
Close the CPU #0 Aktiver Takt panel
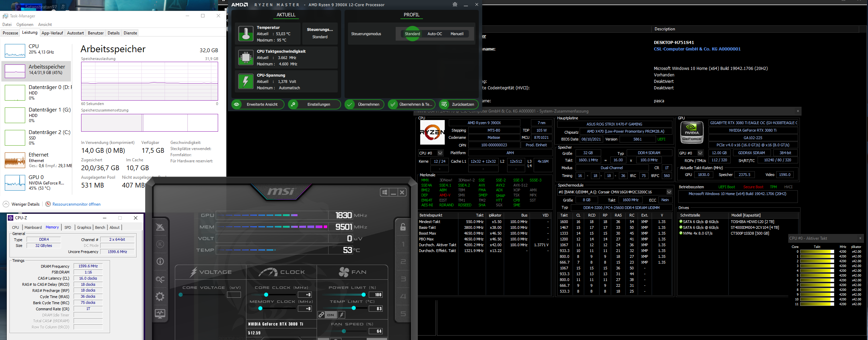pyautogui.click(x=860, y=238)
